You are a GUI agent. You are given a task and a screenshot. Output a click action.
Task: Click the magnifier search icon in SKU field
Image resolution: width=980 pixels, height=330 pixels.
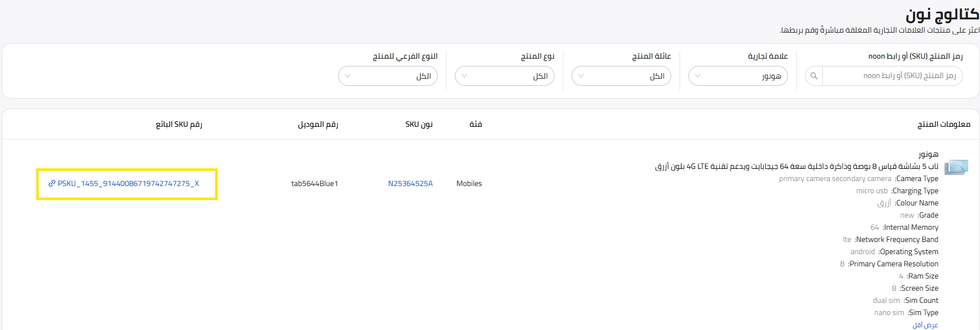click(x=813, y=76)
